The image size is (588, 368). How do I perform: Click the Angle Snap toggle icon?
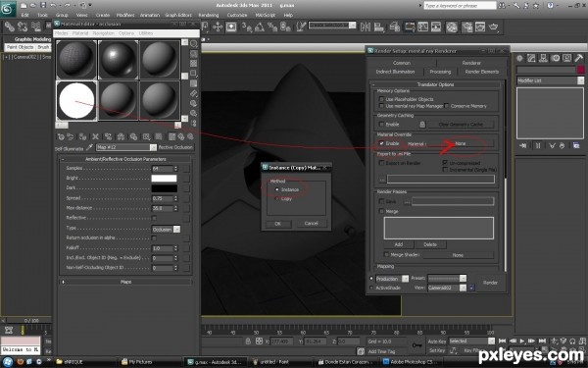click(x=259, y=26)
